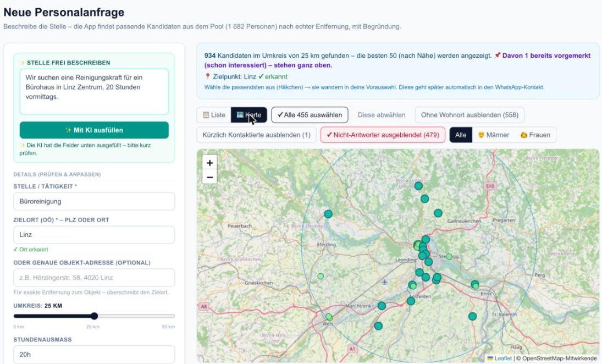The image size is (602, 364).
Task: Select the northernmost candidate marker on the map
Action: click(418, 186)
